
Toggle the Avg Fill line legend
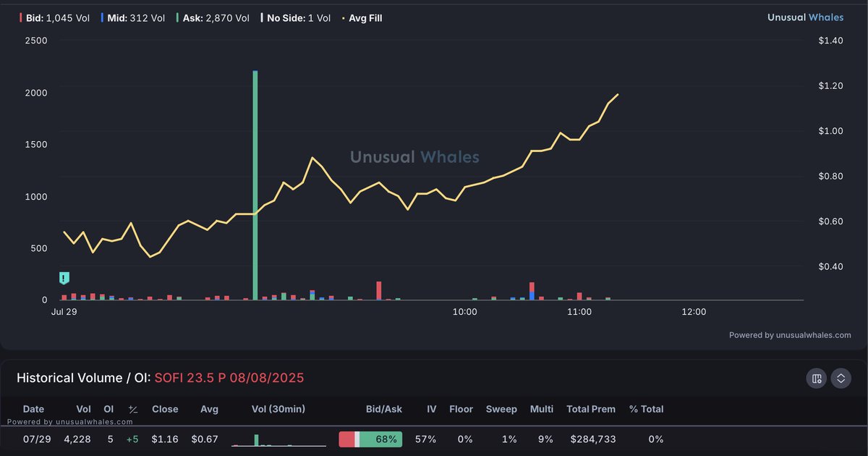coord(362,17)
